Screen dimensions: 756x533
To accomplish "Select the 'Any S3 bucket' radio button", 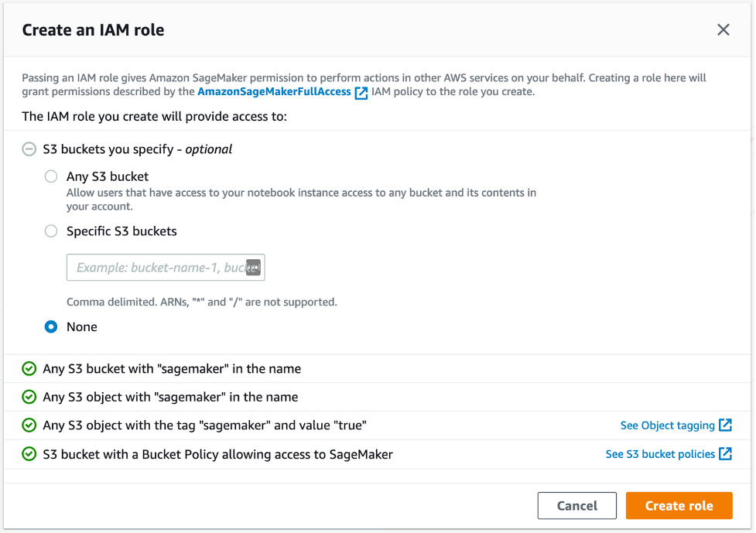I will click(x=50, y=176).
